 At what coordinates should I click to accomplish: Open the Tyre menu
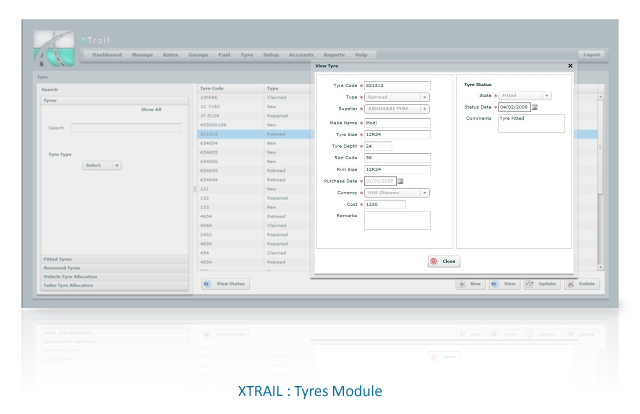pyautogui.click(x=247, y=55)
